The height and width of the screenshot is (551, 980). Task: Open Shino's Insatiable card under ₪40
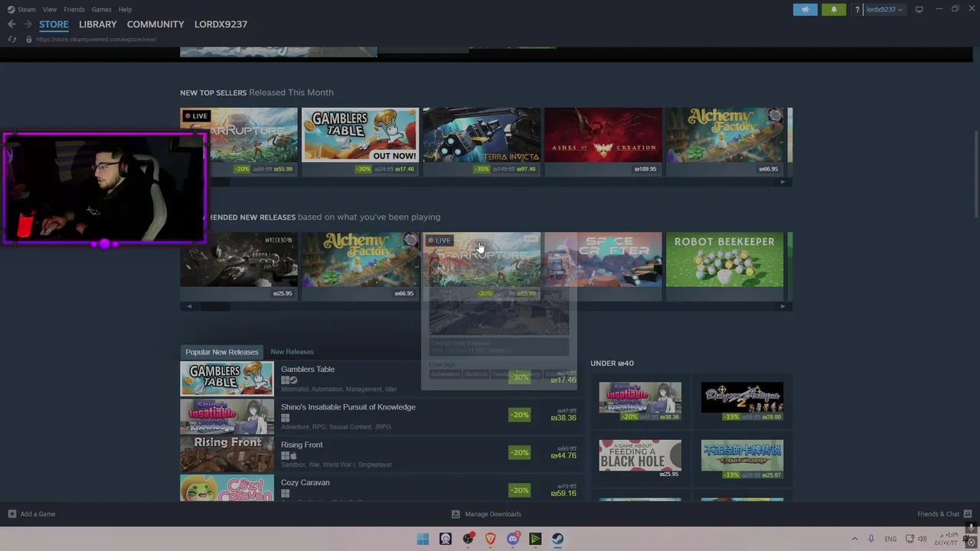tap(640, 402)
